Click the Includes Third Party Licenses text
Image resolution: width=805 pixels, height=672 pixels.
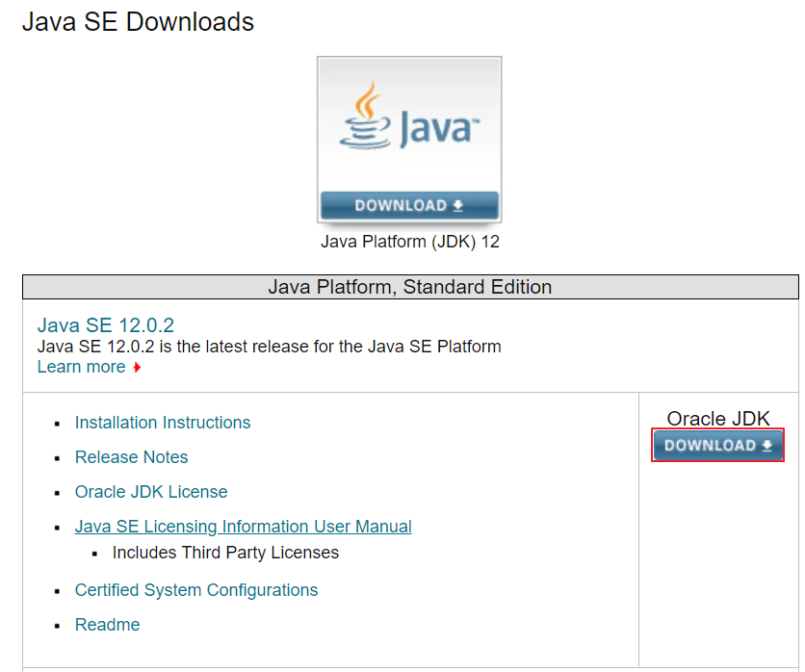(225, 553)
